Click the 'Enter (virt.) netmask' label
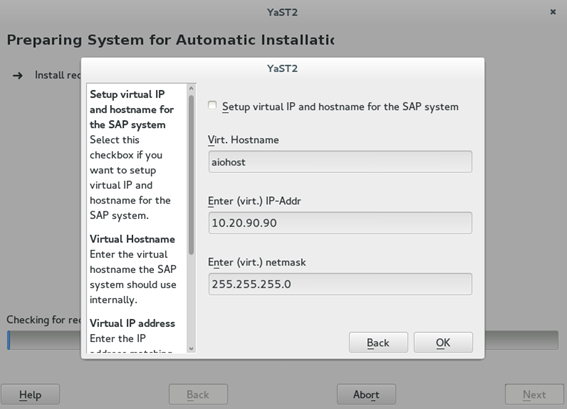The height and width of the screenshot is (409, 567). [257, 262]
